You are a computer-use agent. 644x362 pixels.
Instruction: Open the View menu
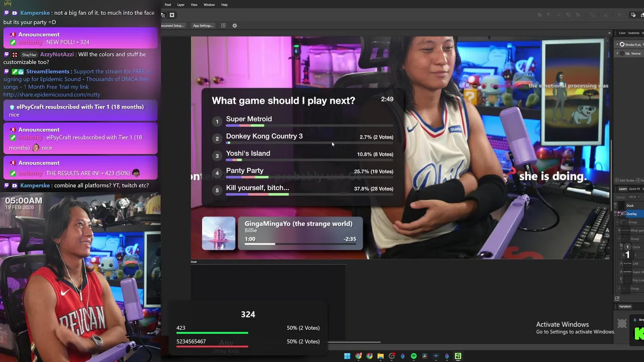[x=194, y=5]
